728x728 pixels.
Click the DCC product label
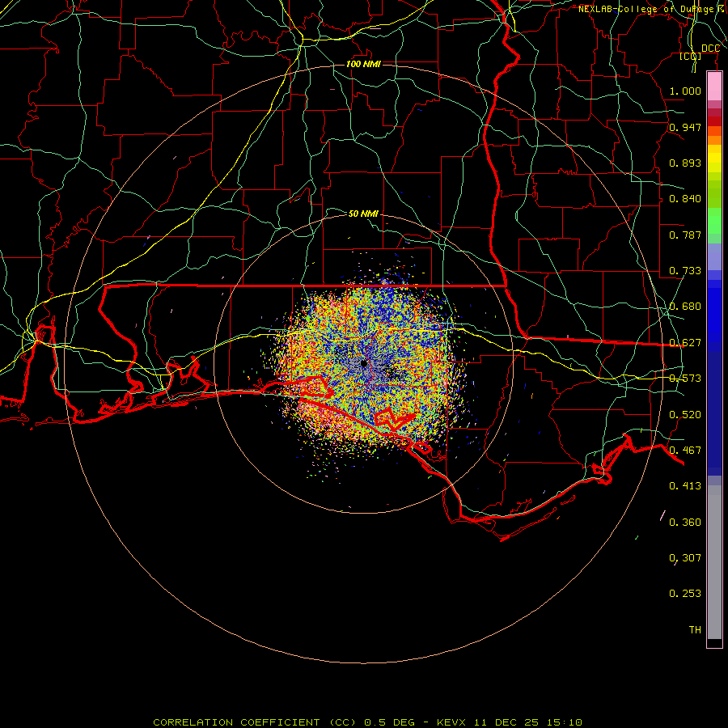(710, 49)
